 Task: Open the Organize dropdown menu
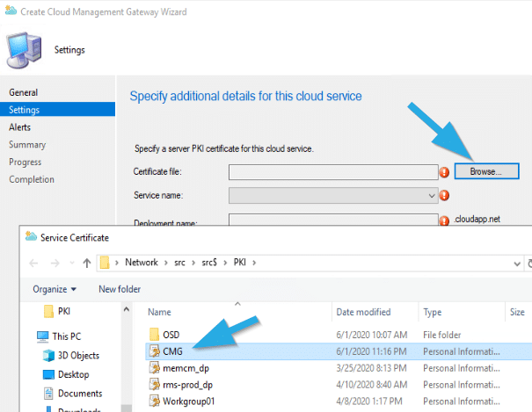tap(55, 289)
